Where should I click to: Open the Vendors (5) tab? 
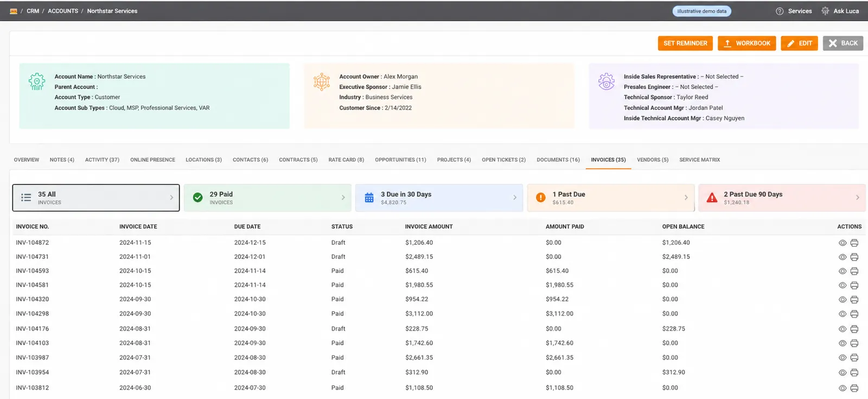click(652, 160)
